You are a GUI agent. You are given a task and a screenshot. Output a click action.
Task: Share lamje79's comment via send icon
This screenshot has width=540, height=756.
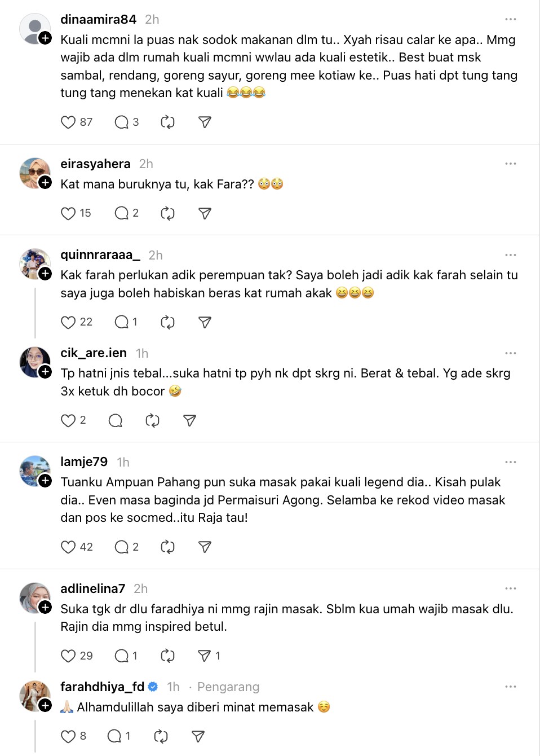click(x=205, y=547)
